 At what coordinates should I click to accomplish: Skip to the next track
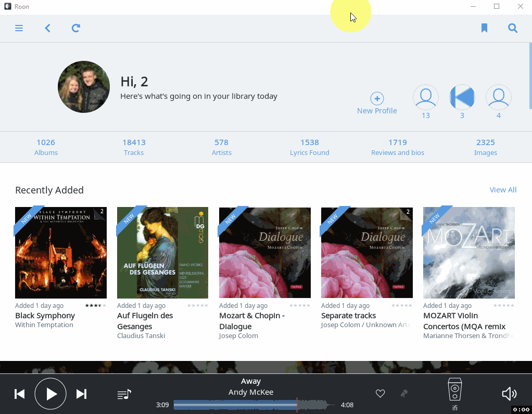tap(81, 394)
